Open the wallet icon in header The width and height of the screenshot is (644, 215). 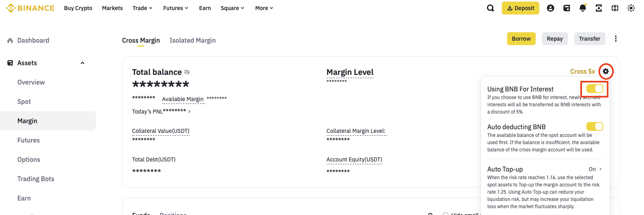point(567,8)
